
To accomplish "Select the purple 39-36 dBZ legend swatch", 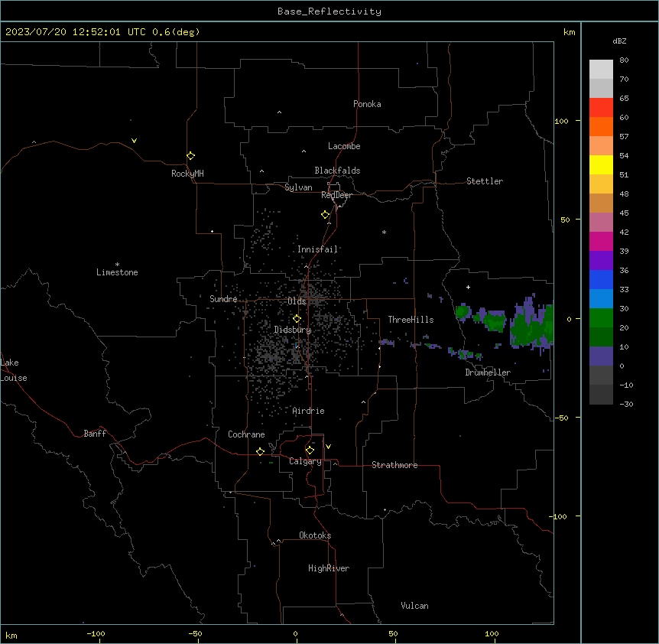I will pyautogui.click(x=601, y=260).
